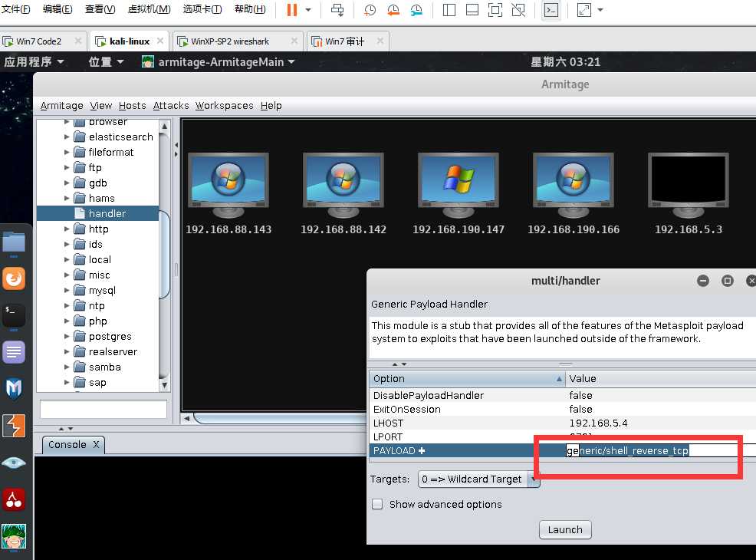756x560 pixels.
Task: Select host 192.168.190.166 icon
Action: tap(573, 185)
